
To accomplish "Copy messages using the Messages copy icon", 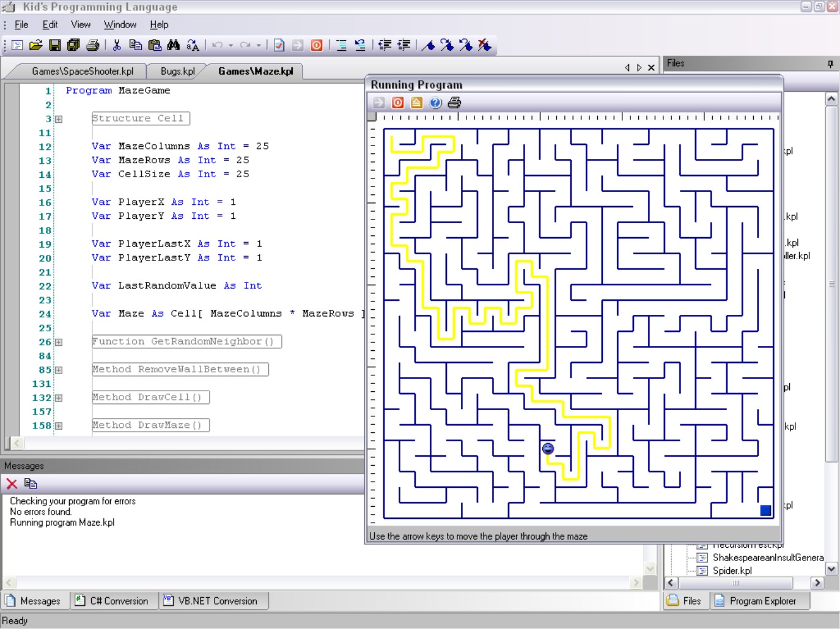I will coord(31,484).
